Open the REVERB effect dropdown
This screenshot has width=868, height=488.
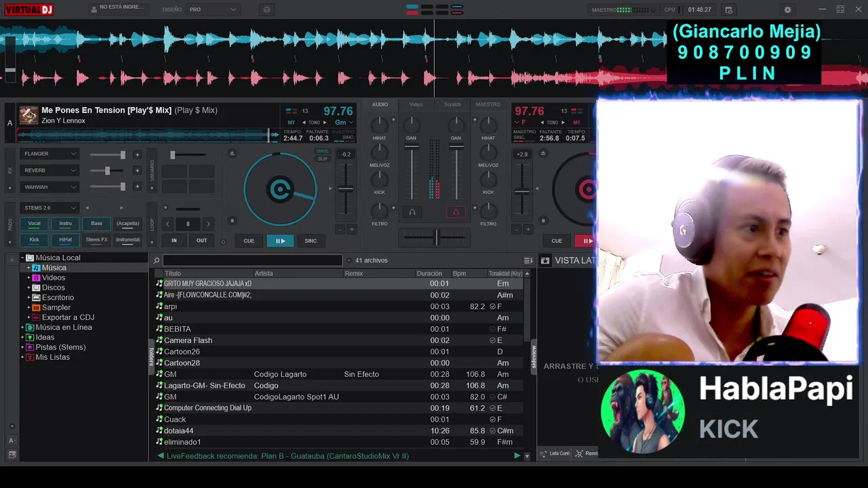coord(50,170)
